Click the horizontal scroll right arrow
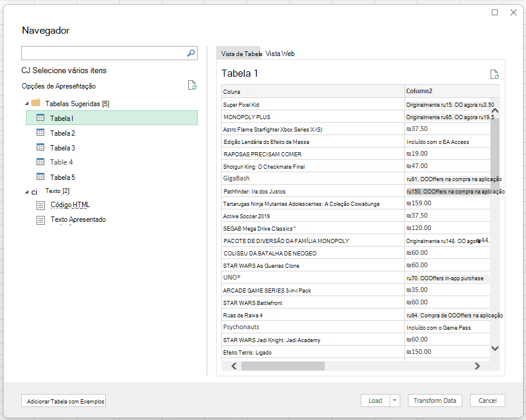Viewport: 526px width, 420px height. [x=477, y=366]
